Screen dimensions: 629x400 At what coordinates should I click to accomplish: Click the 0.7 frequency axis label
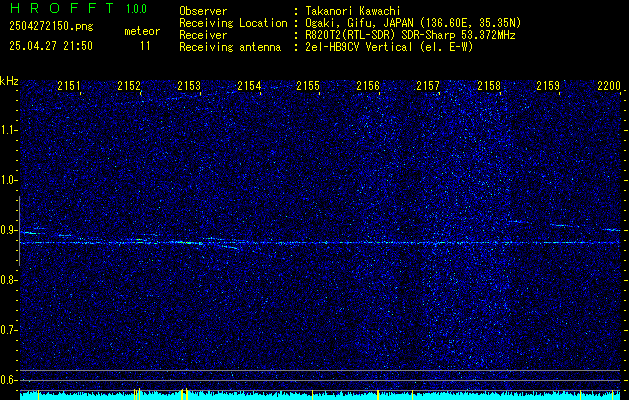pos(8,330)
